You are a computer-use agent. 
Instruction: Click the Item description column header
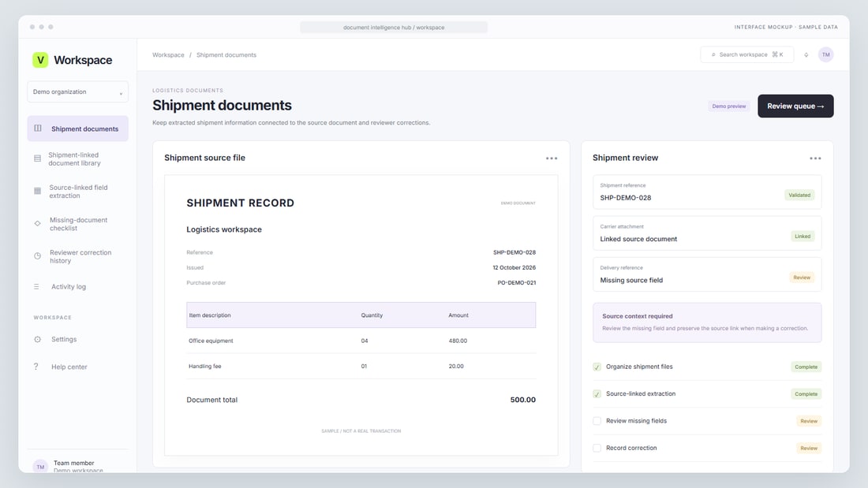click(210, 315)
